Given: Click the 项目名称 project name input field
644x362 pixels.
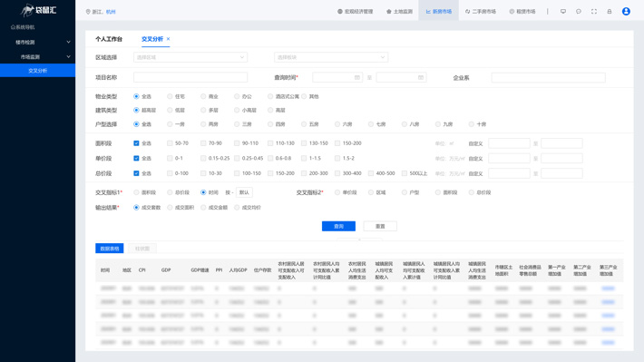Looking at the screenshot, I should click(190, 77).
